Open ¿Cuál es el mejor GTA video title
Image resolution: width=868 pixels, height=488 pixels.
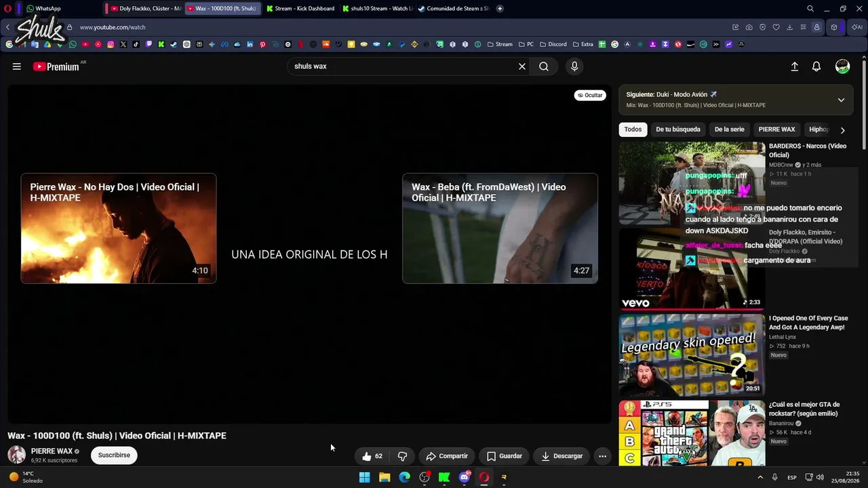(804, 409)
